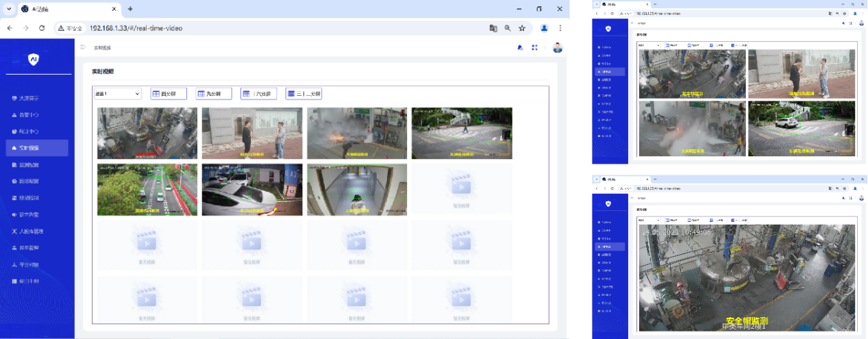Click the translate page icon in address bar
868x339 pixels.
493,28
